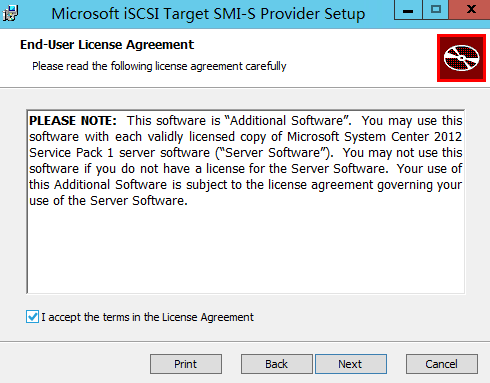
Task: Proceed with the Next button
Action: tap(351, 364)
